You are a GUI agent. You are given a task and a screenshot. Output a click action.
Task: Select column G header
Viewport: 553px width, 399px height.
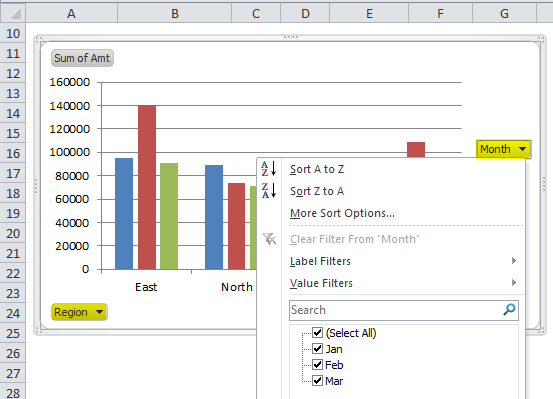click(x=504, y=13)
